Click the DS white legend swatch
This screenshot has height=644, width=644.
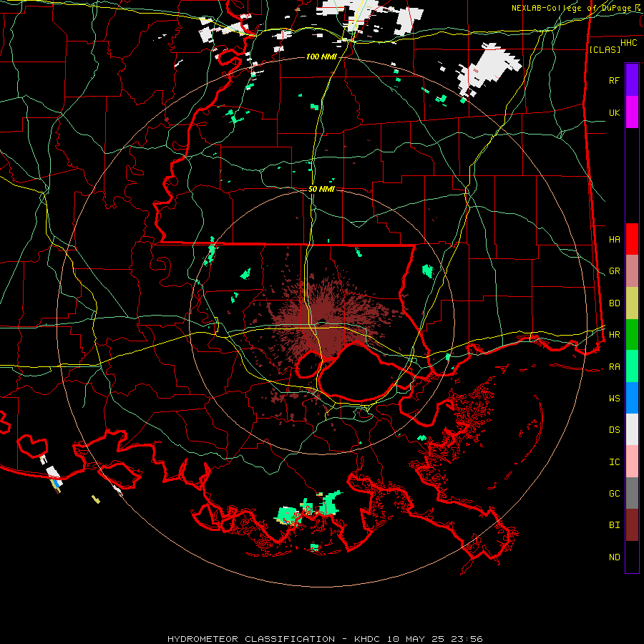632,429
